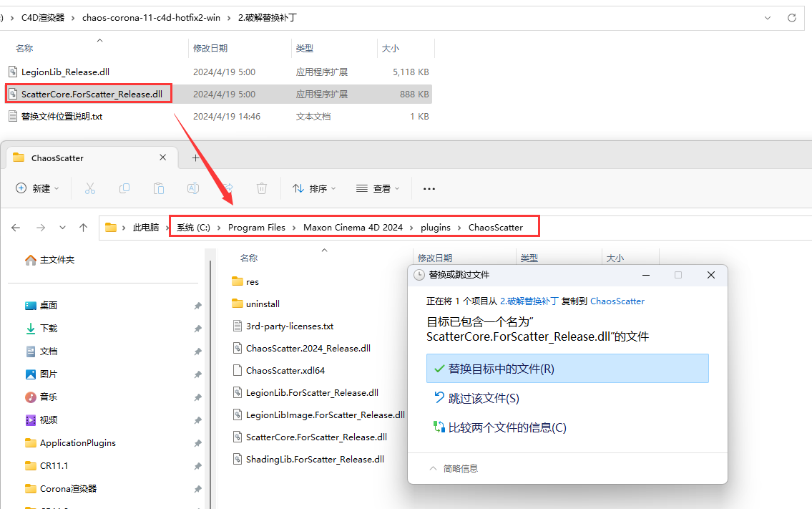
Task: Click the Rename icon in toolbar
Action: [193, 188]
